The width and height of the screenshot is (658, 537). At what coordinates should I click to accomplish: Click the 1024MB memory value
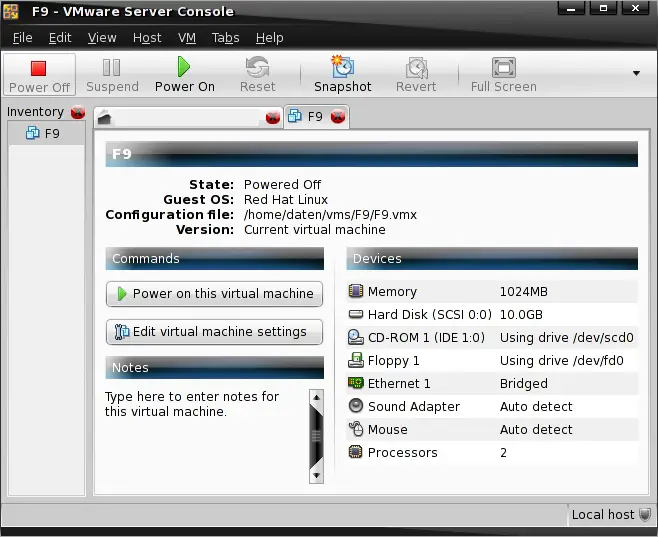pyautogui.click(x=524, y=292)
